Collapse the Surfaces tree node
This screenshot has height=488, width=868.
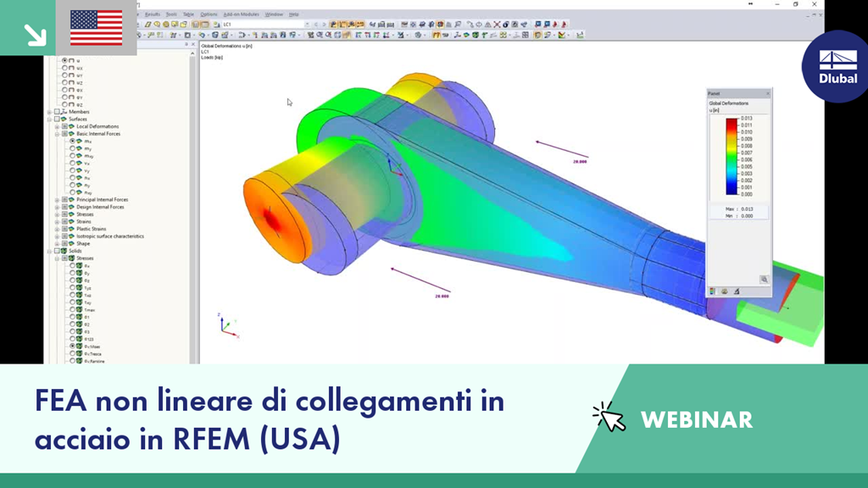click(50, 119)
